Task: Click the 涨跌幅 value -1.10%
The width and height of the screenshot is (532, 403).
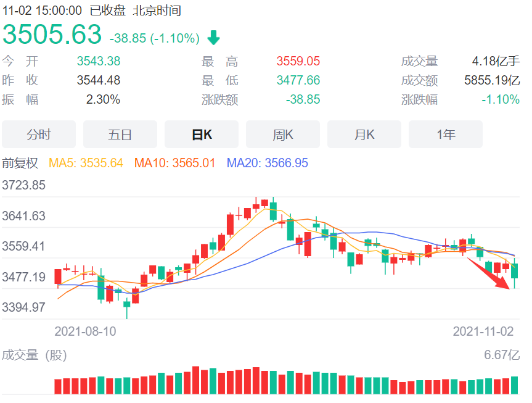Action: click(501, 99)
